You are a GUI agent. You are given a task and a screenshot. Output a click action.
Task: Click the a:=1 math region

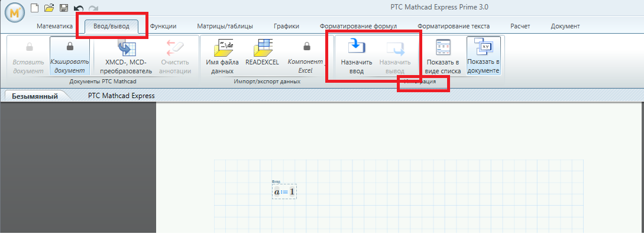[284, 191]
